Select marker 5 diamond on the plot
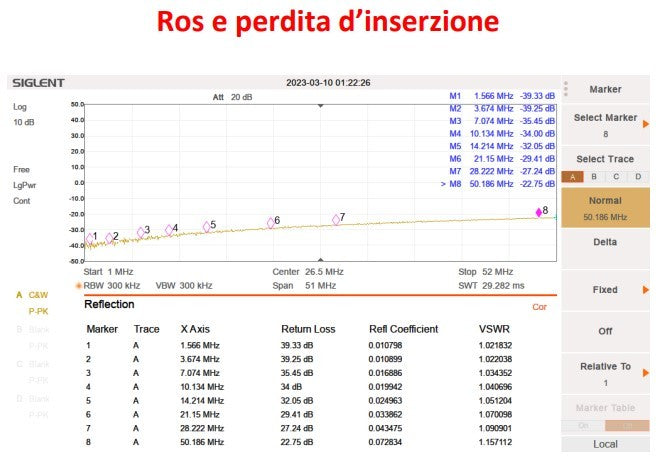The width and height of the screenshot is (672, 472). (x=208, y=227)
